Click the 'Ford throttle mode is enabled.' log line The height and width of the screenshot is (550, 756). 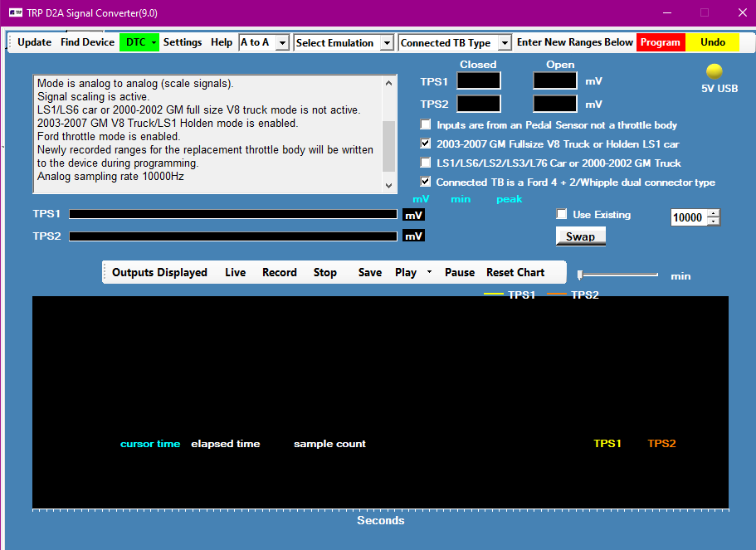click(x=109, y=136)
